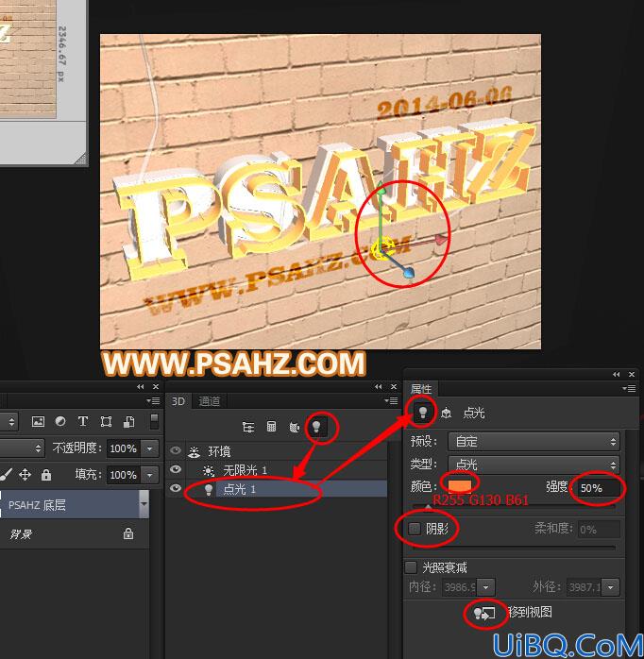Open the 类型 light type dropdown
The image size is (644, 659).
pos(534,465)
